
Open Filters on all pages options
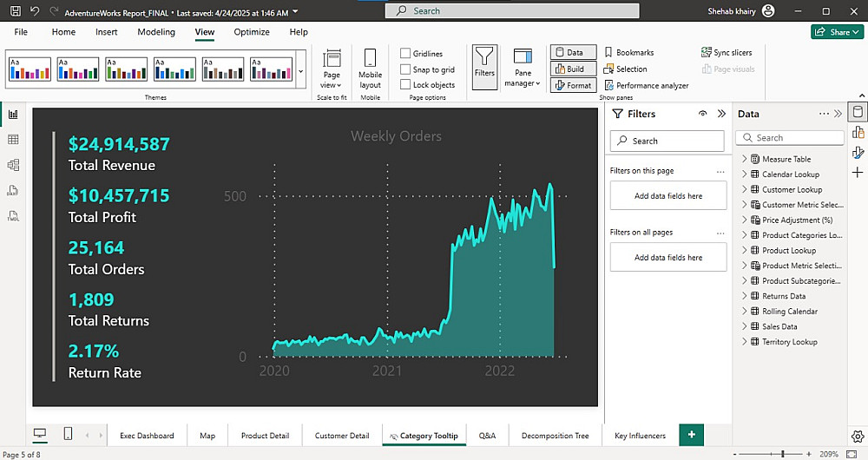click(x=720, y=233)
